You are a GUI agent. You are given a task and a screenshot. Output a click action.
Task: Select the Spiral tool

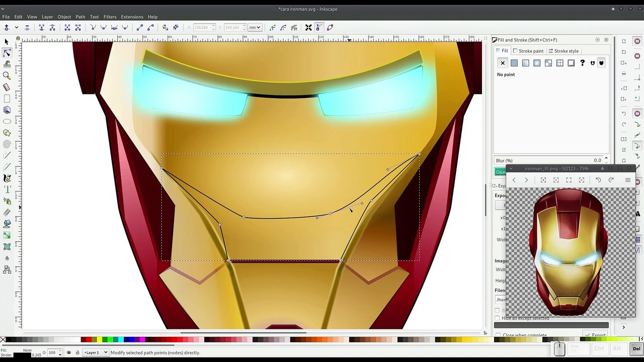tap(7, 144)
